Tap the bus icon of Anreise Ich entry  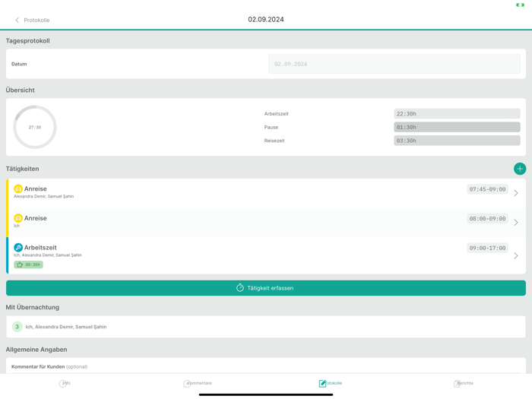tap(18, 218)
